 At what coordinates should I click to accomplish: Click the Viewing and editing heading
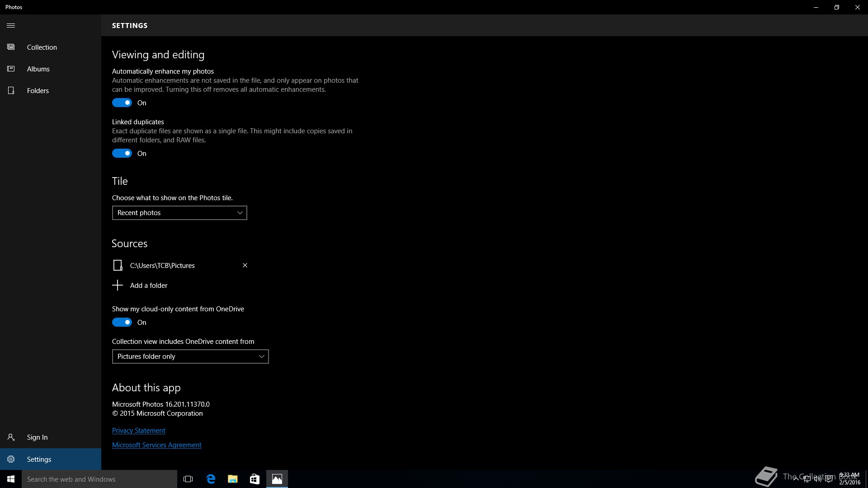(x=158, y=55)
